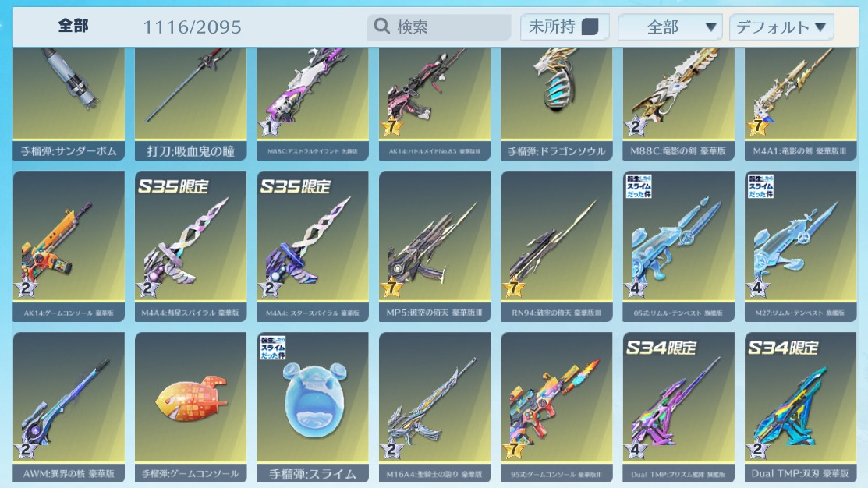Select S35限定 M4A4 スタースパイラル skin
868x488 pixels.
[312, 246]
